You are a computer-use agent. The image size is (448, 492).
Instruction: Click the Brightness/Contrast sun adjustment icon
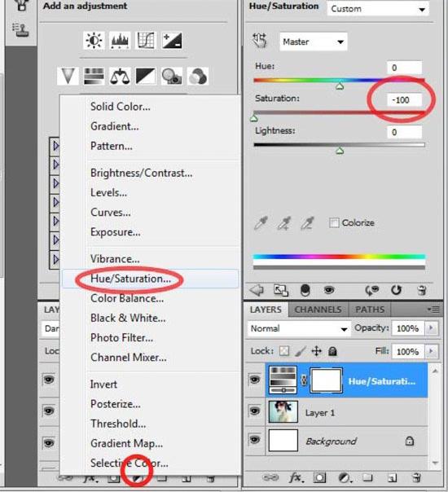[94, 41]
